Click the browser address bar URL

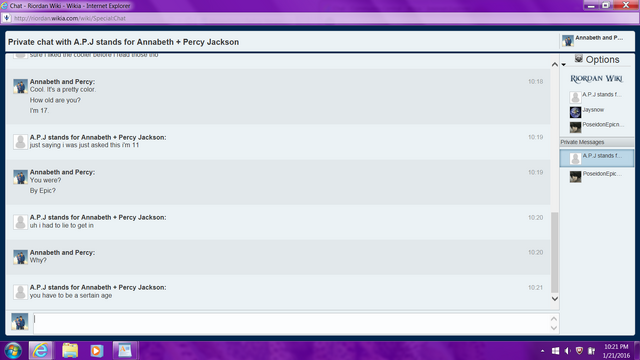click(x=70, y=18)
